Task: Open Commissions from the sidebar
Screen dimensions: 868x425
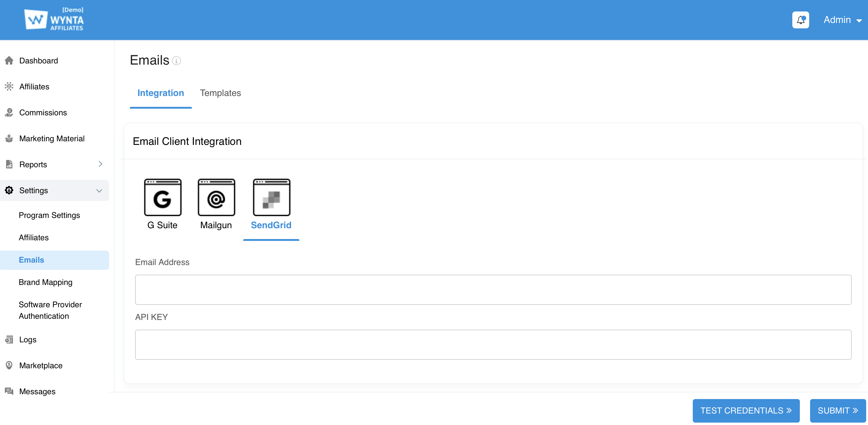Action: pyautogui.click(x=43, y=112)
